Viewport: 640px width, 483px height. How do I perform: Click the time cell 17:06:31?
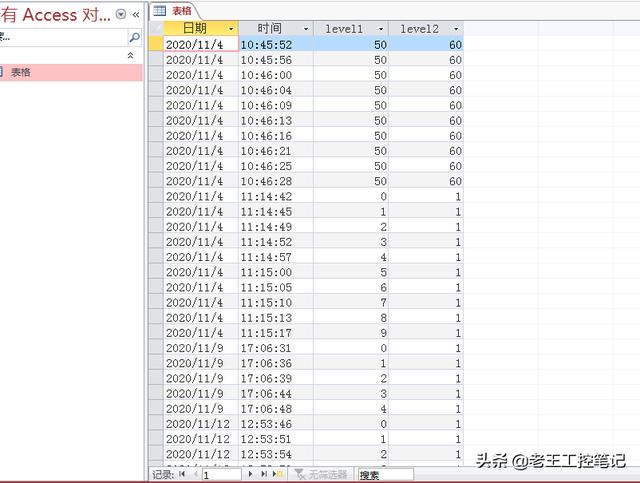(276, 348)
